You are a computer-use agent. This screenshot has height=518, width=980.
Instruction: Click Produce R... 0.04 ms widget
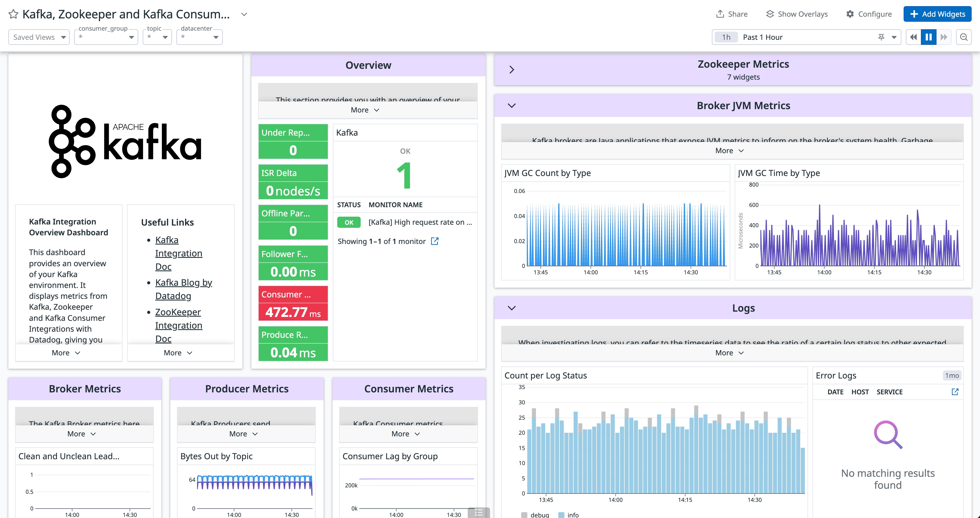[x=293, y=344]
